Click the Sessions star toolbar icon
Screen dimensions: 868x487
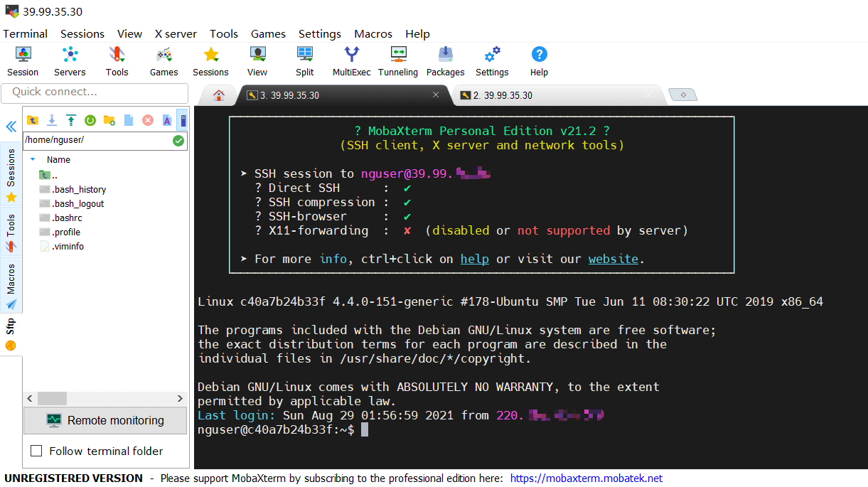click(x=210, y=61)
